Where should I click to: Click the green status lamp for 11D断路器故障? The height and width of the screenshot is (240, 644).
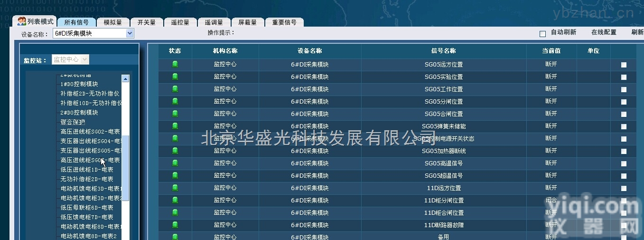[x=175, y=225]
